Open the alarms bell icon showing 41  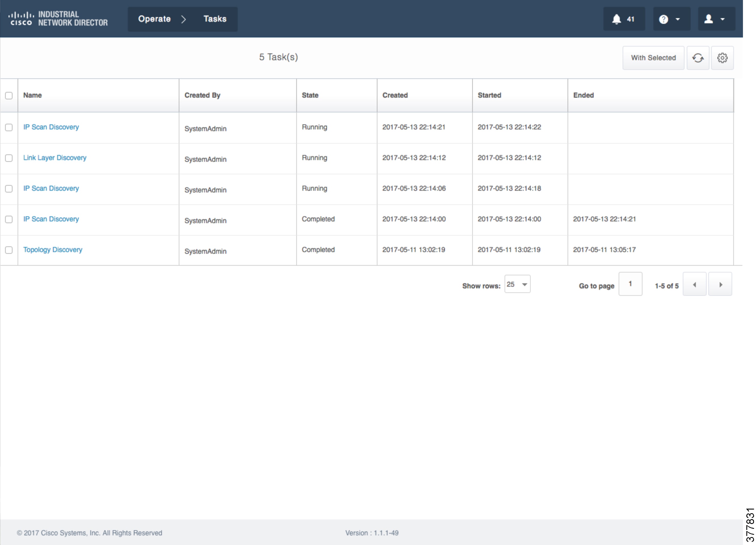pyautogui.click(x=624, y=19)
